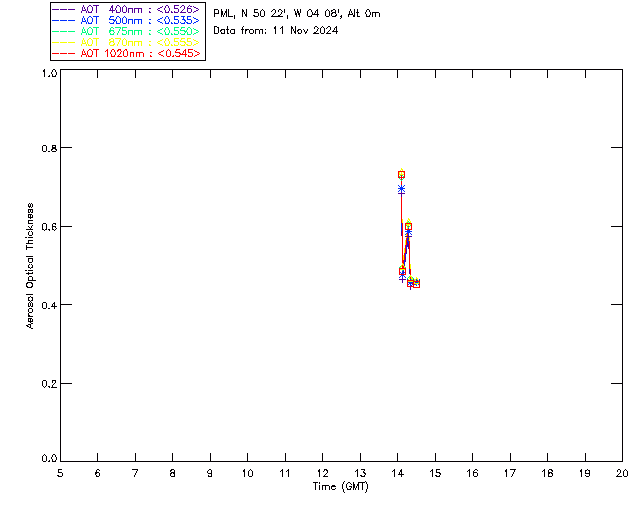Viewport: 640px width, 512px height.
Task: Click the blue asterisk marker near 0.7
Action: pos(401,189)
